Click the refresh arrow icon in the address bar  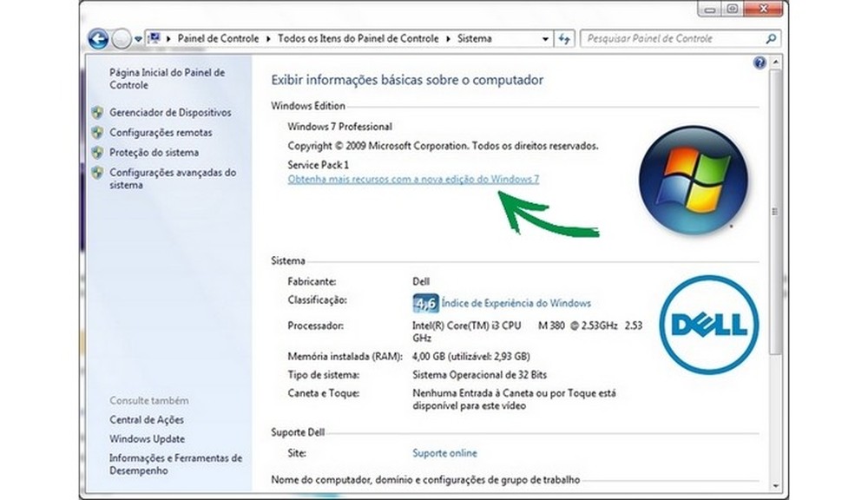[x=565, y=38]
